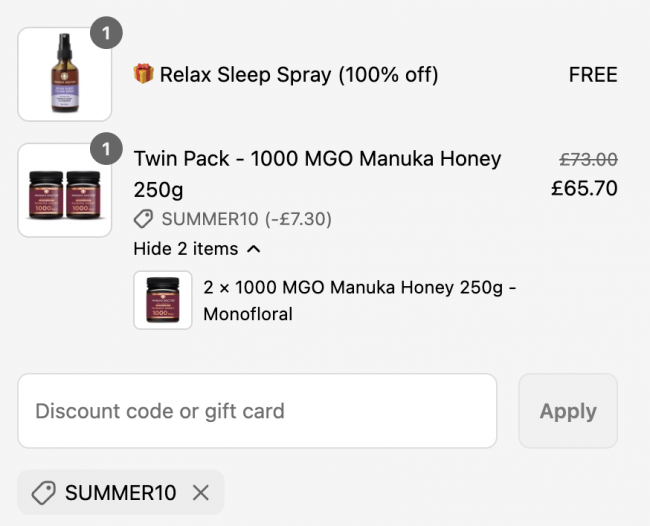Click the quantity badge on the Twin Pack image
650x526 pixels.
tap(106, 149)
